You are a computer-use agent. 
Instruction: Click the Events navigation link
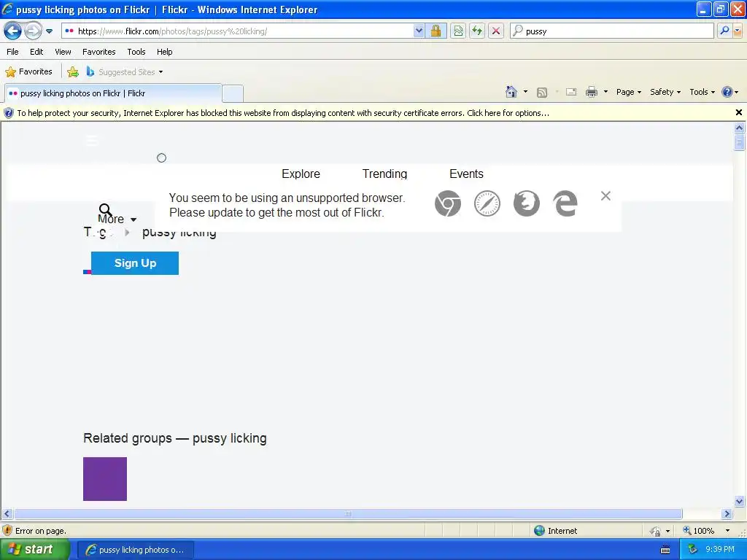[x=466, y=174]
